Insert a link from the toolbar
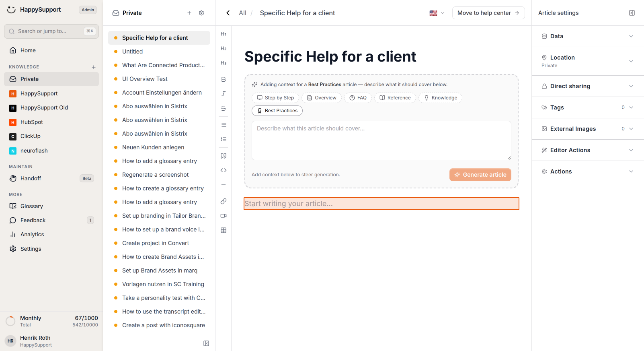This screenshot has height=351, width=644. 224,201
